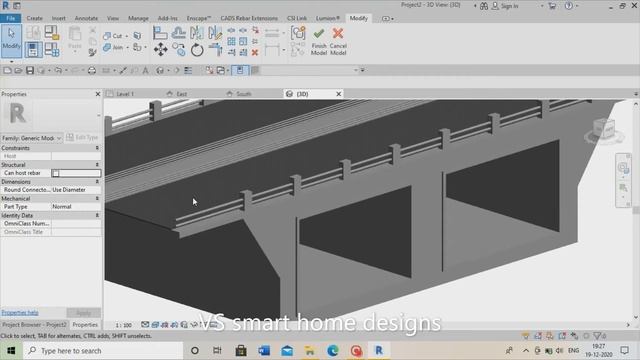Click the 1 : 100 view scale

pos(123,325)
